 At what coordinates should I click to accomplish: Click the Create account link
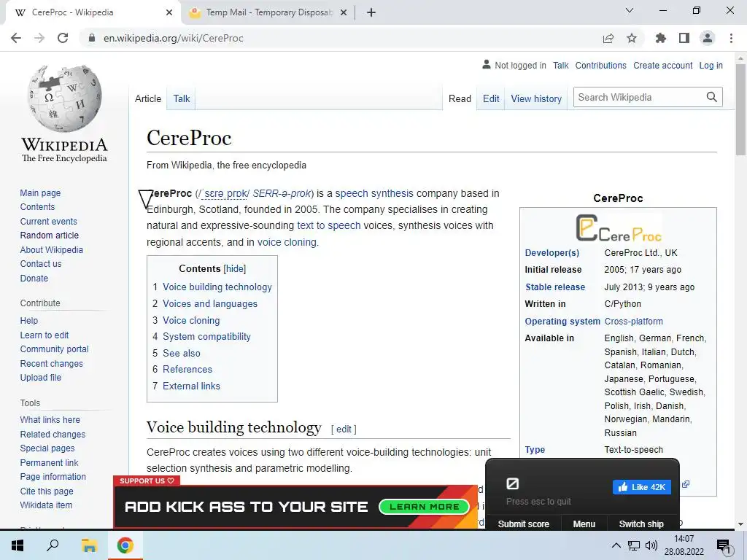[x=662, y=65]
